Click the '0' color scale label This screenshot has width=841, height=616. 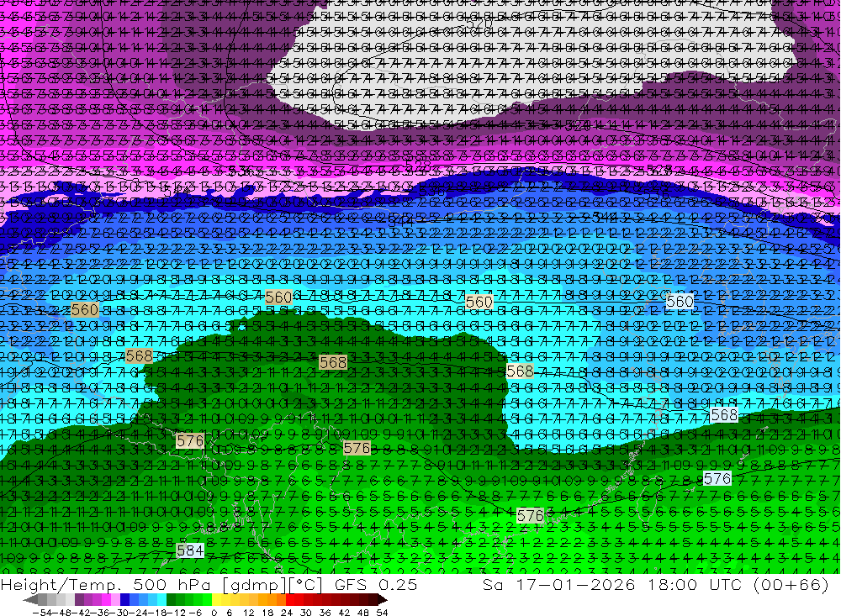(214, 613)
